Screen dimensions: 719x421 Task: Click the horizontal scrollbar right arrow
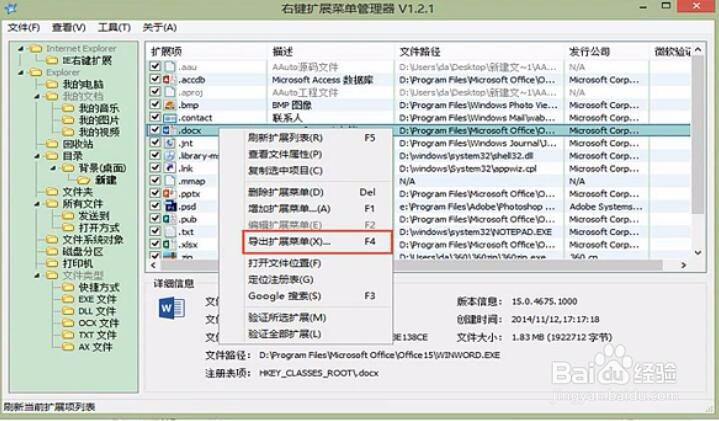[683, 265]
